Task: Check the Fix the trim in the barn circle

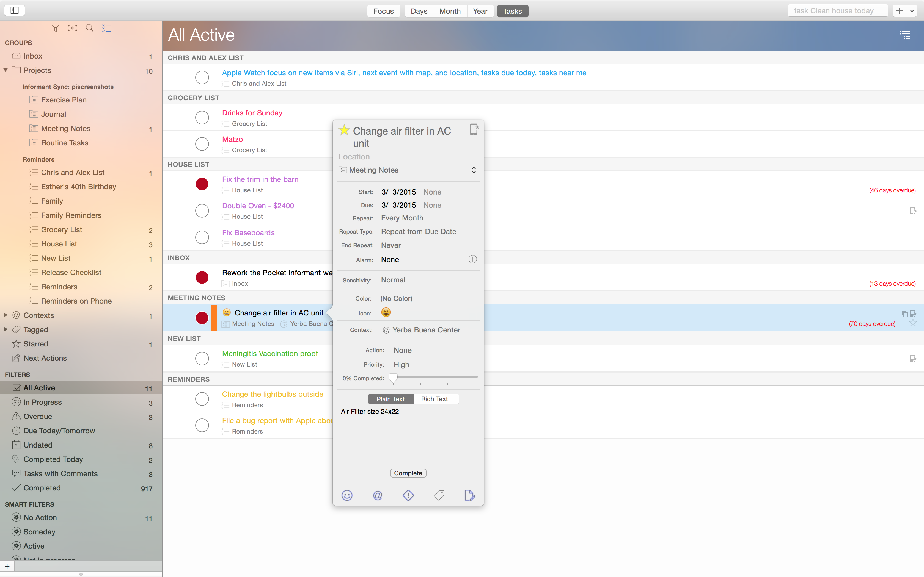Action: [202, 184]
